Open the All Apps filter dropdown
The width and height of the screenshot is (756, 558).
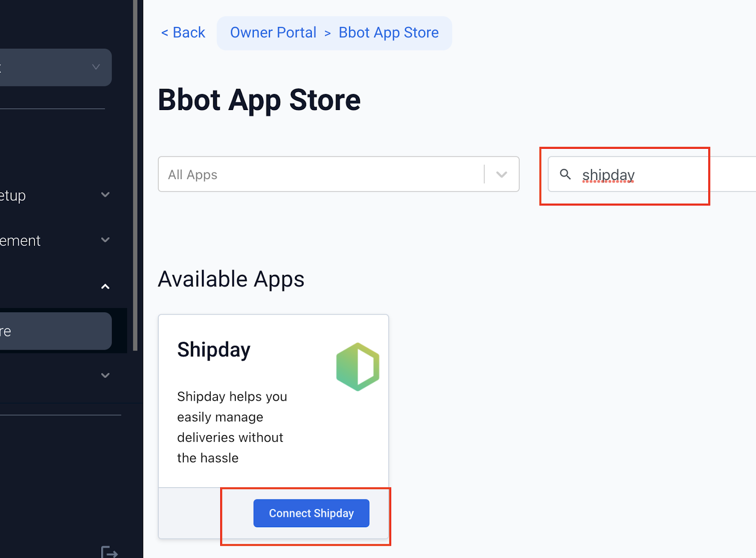point(331,174)
